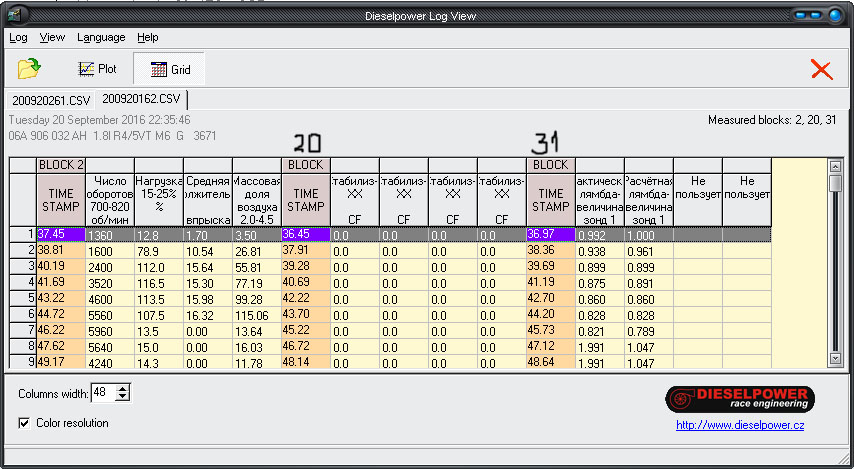
Task: Select the 200920162.CSV tab
Action: click(141, 99)
